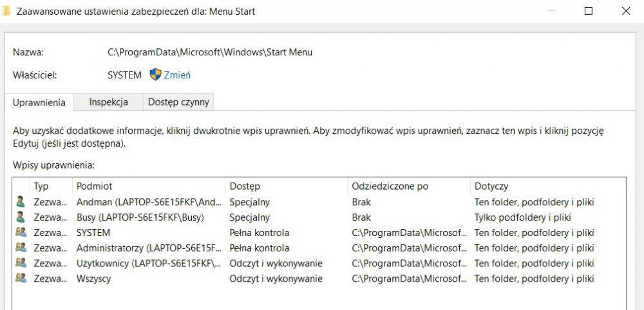Image resolution: width=644 pixels, height=310 pixels.
Task: Click the Dostęp column header
Action: pos(245,187)
